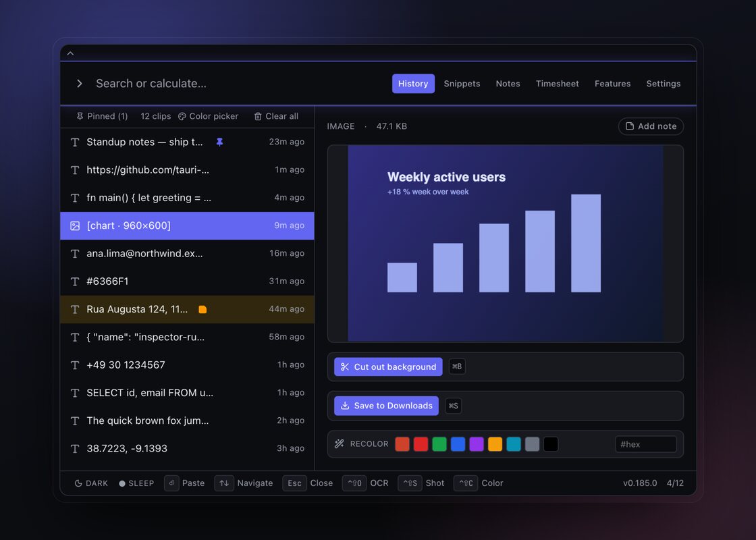Unpin the Standup notes clip
This screenshot has width=756, height=540.
219,142
